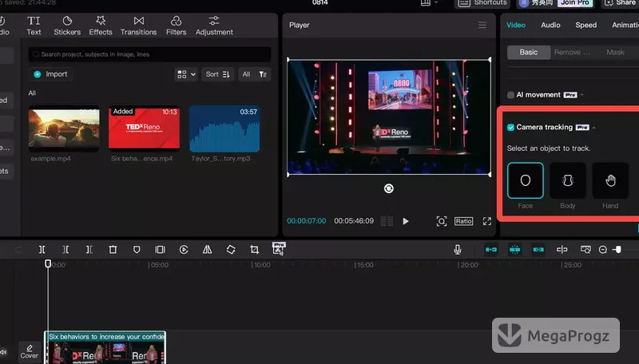Open the Filters tab
Screen dimensions: 639x364
(x=176, y=26)
